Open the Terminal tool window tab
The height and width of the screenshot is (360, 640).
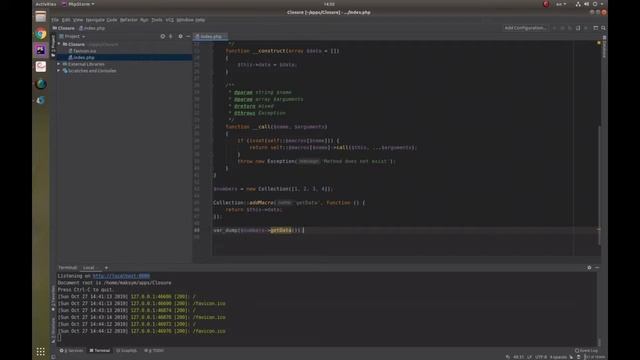pos(100,351)
